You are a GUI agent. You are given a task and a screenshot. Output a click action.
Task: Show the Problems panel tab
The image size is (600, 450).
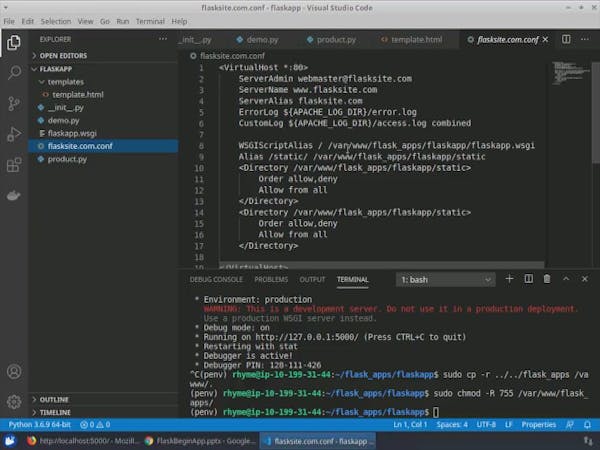point(271,280)
